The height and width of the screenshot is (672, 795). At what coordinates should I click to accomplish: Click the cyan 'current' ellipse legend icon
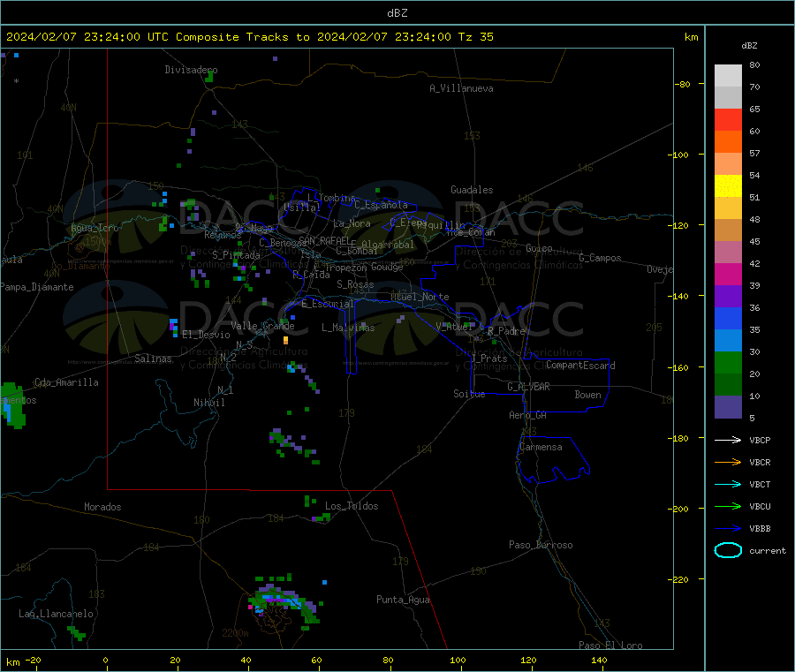[728, 550]
